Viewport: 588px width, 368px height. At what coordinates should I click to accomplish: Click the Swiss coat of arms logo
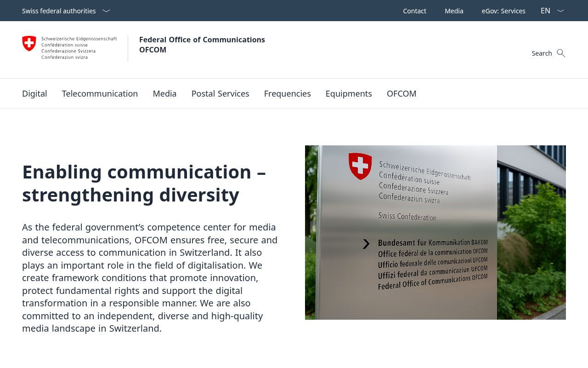[29, 44]
